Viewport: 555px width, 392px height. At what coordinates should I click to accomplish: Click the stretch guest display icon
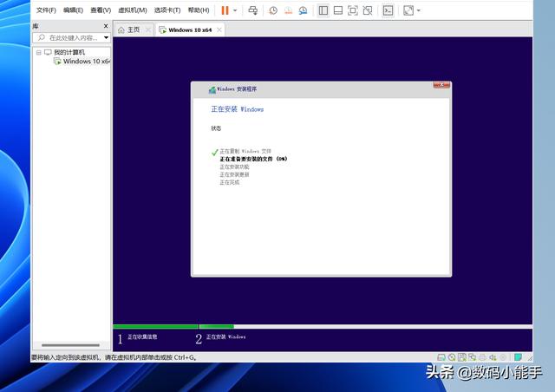pyautogui.click(x=408, y=10)
